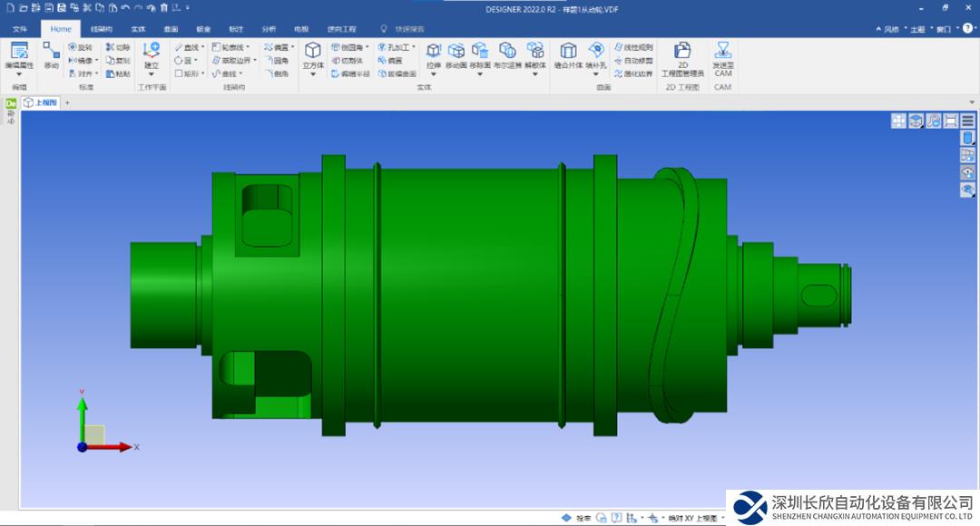The image size is (980, 526).
Task: Click the 编辑属性 (Edit Properties) icon
Action: [19, 54]
